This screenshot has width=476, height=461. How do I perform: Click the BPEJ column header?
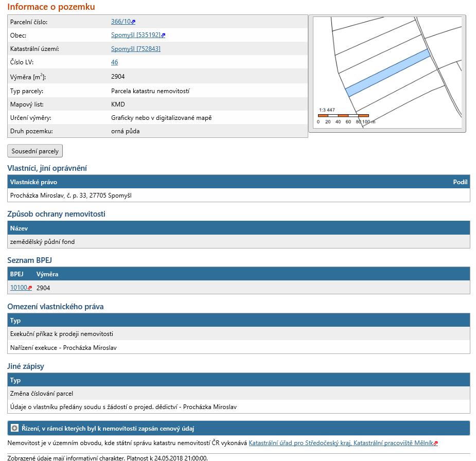point(16,274)
